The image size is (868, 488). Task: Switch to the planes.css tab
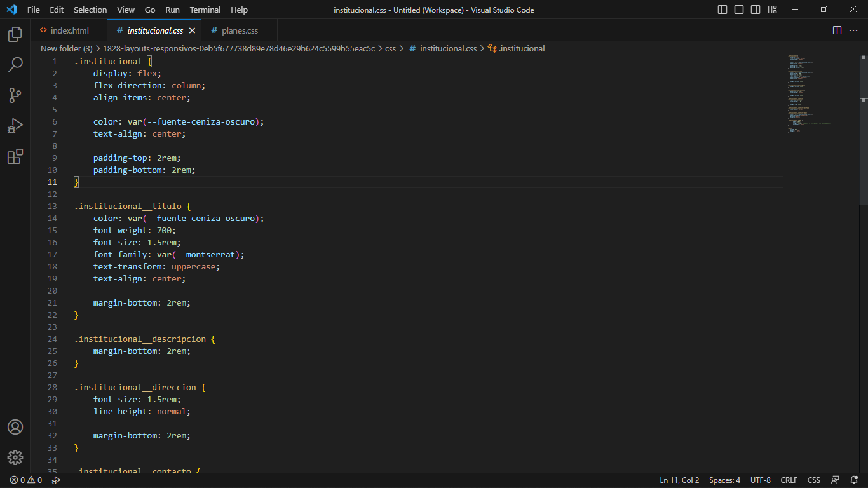(x=240, y=30)
